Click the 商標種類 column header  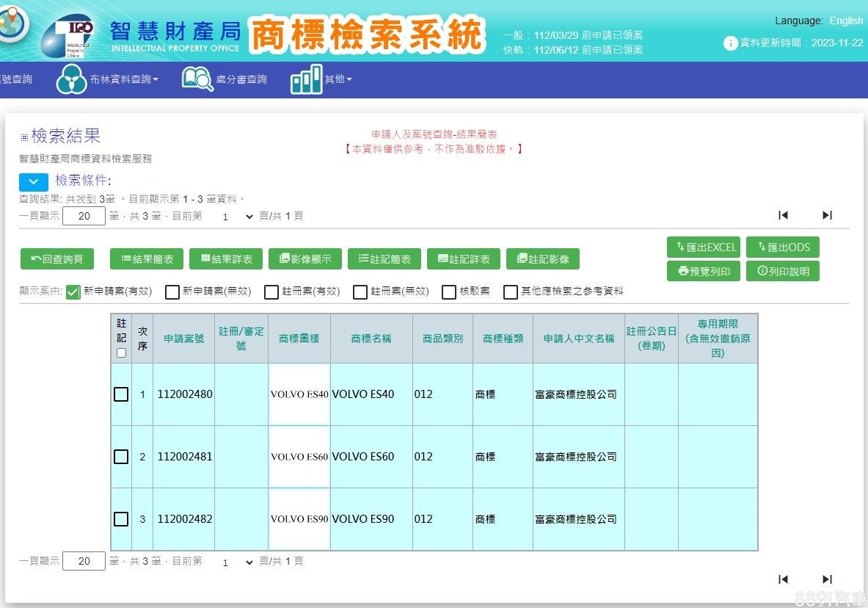(503, 339)
